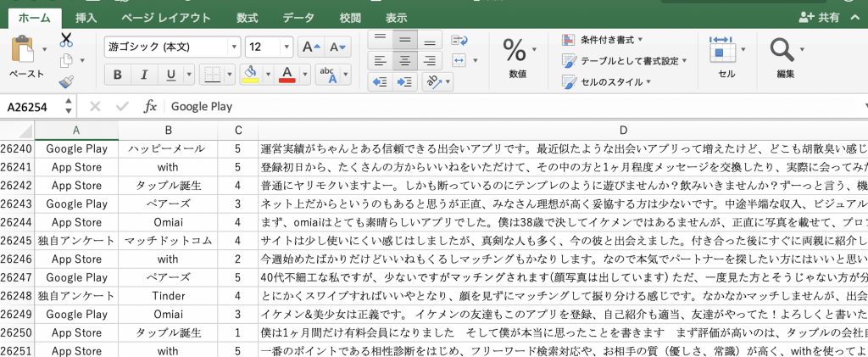The image size is (868, 357).
Task: Click the Name Box showing A26254
Action: pos(34,107)
